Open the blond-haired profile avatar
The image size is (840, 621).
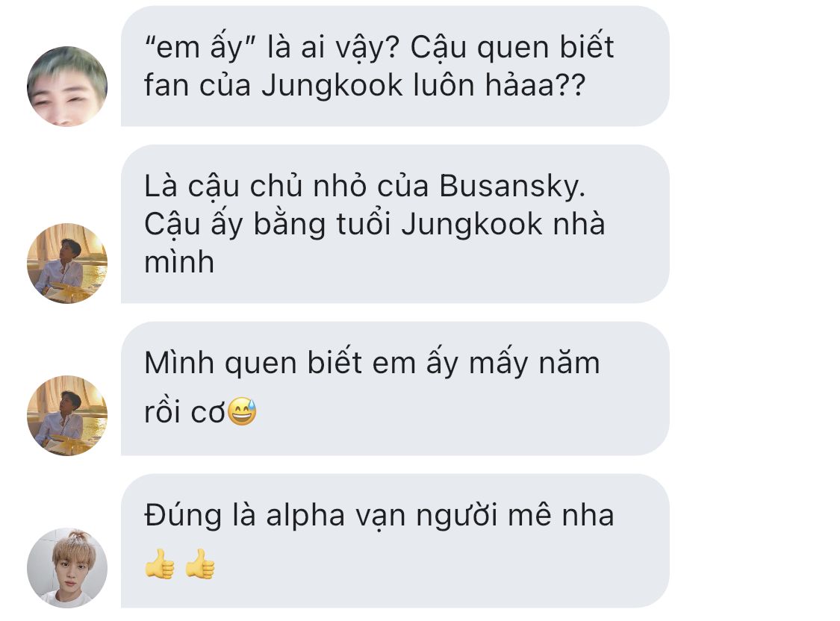(67, 567)
